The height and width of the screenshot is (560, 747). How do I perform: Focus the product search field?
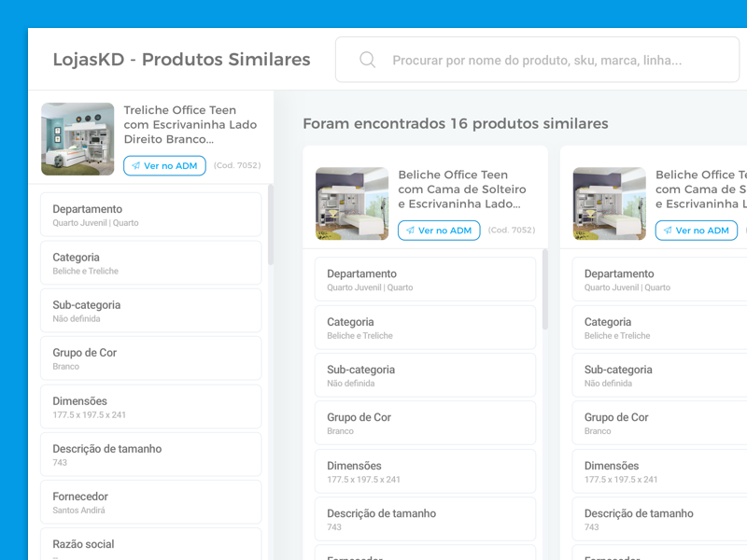(x=537, y=60)
